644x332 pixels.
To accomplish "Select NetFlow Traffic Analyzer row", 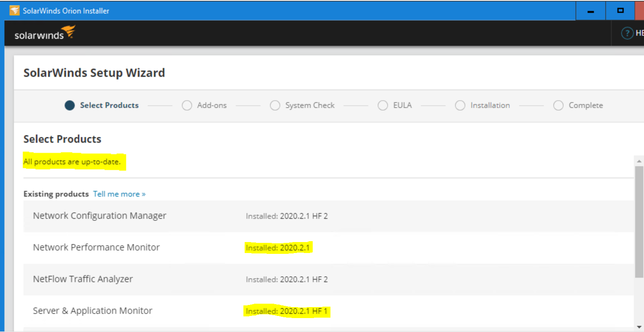I will coord(328,279).
